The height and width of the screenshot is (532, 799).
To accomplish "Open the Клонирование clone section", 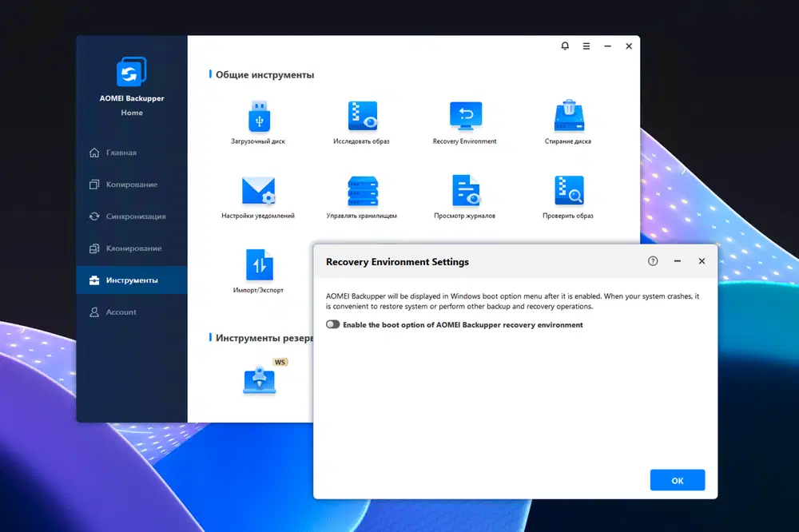I will tap(132, 248).
